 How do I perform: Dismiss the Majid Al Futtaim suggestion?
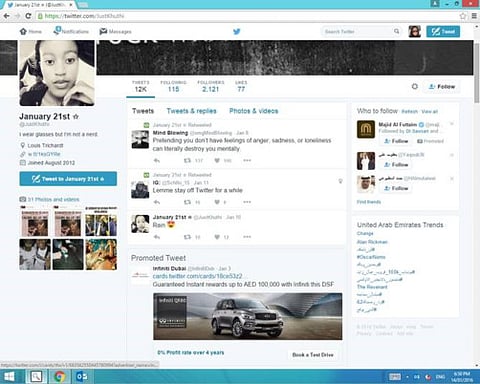click(x=452, y=124)
